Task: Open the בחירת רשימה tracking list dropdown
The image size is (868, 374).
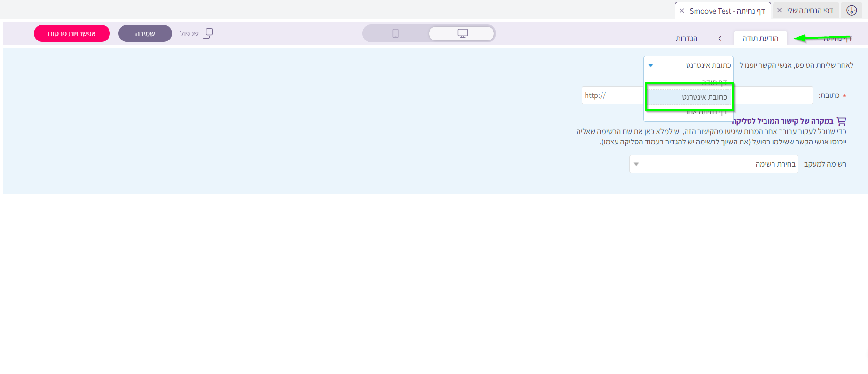Action: [713, 164]
